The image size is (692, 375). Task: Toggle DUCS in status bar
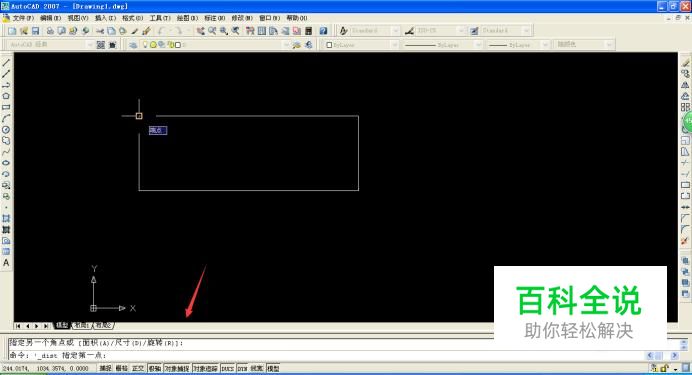[x=228, y=368]
